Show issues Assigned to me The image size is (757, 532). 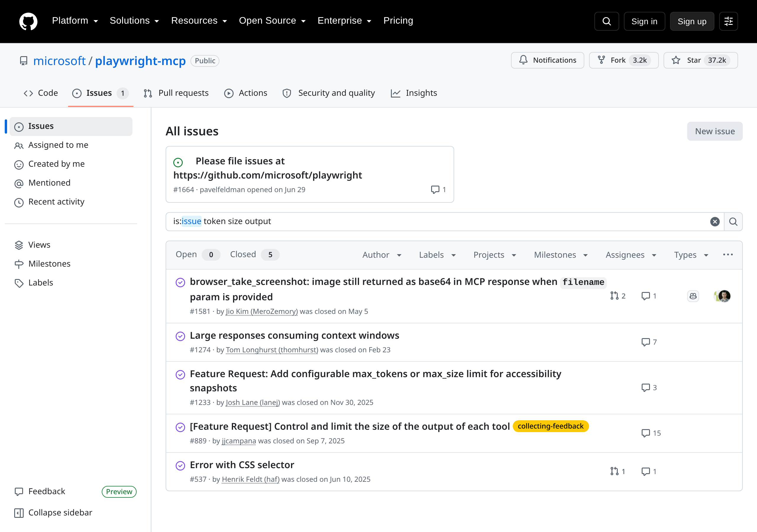pyautogui.click(x=71, y=145)
